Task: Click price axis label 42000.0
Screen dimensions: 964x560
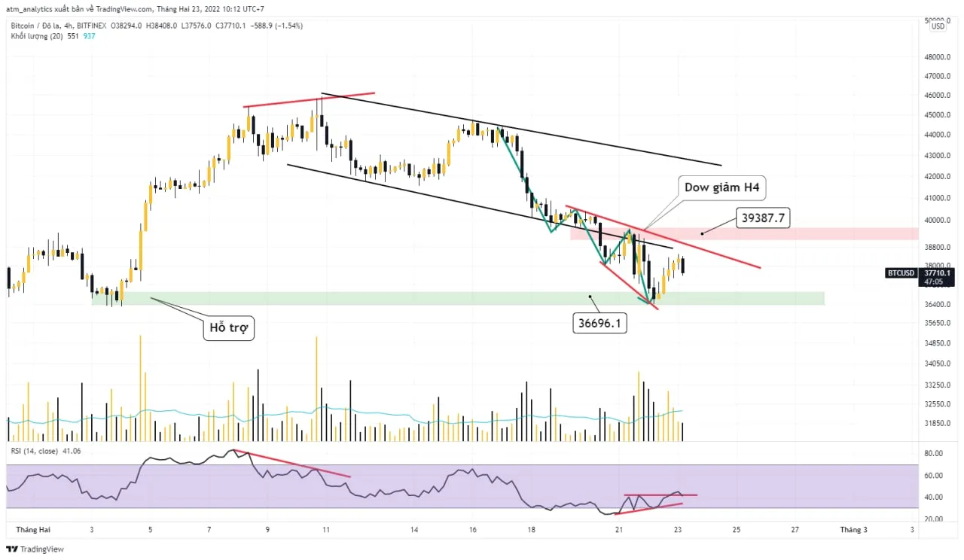Action: pos(937,177)
